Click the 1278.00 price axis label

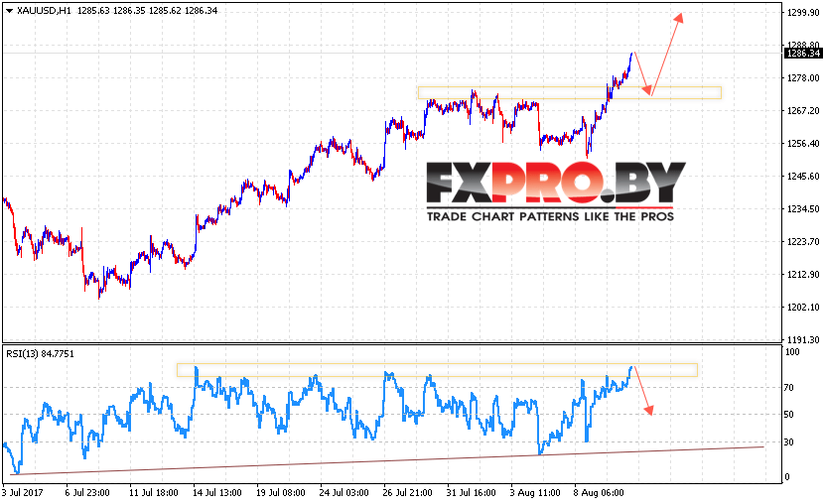(x=803, y=78)
